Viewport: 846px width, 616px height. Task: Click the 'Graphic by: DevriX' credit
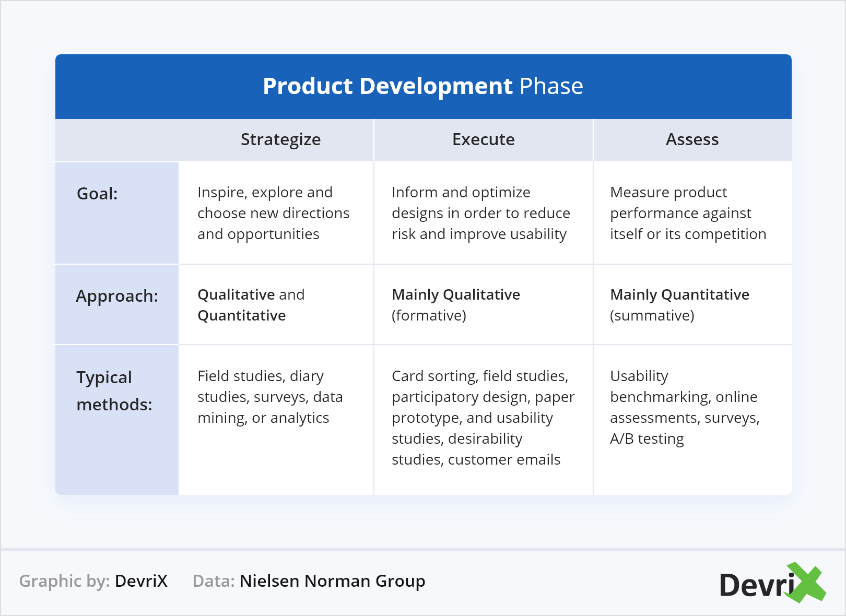pyautogui.click(x=93, y=581)
